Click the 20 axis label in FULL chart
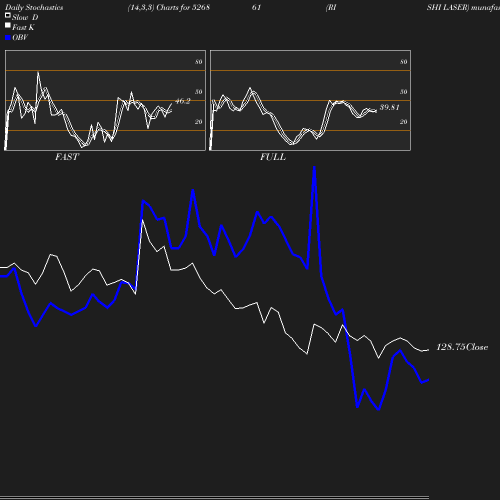The width and height of the screenshot is (500, 500). click(404, 122)
